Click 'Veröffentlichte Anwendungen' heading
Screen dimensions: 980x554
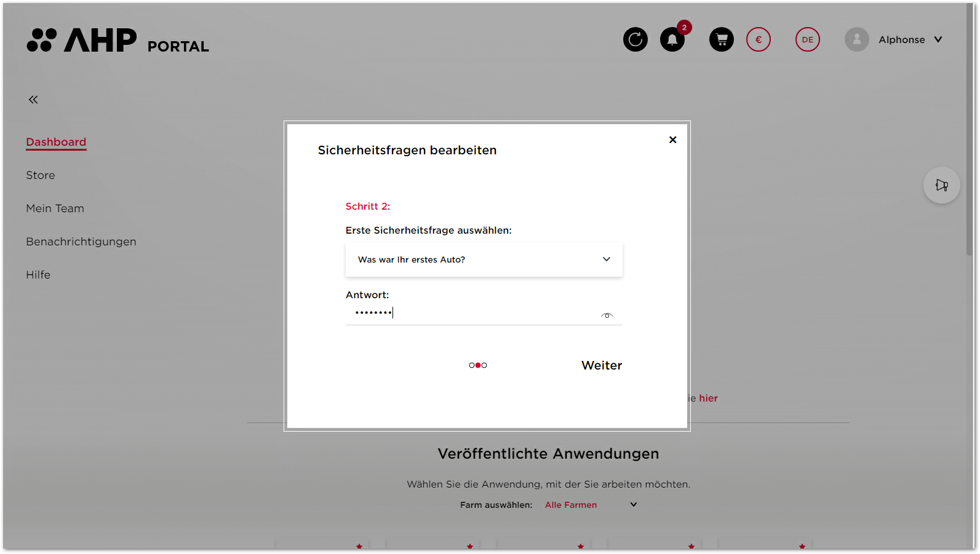[x=548, y=454]
